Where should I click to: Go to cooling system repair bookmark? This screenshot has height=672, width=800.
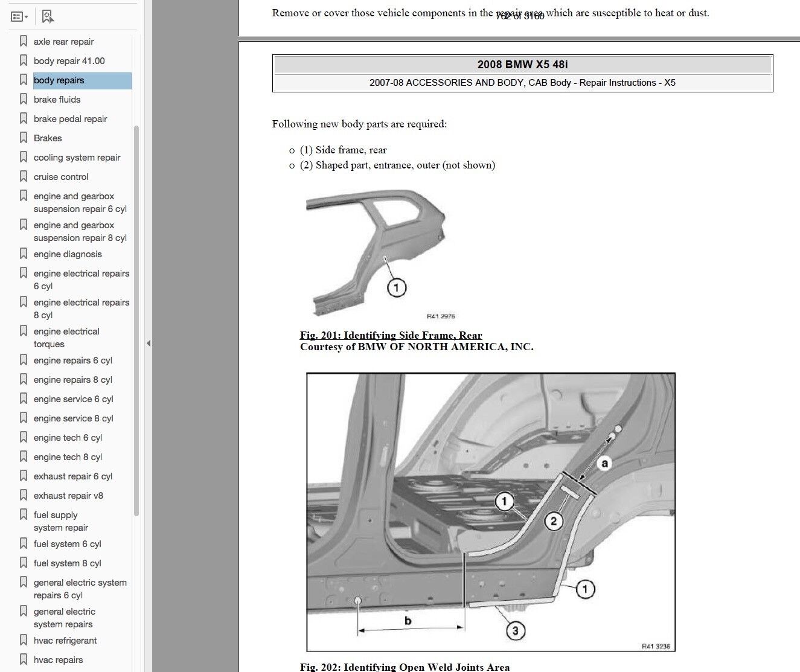click(x=77, y=158)
